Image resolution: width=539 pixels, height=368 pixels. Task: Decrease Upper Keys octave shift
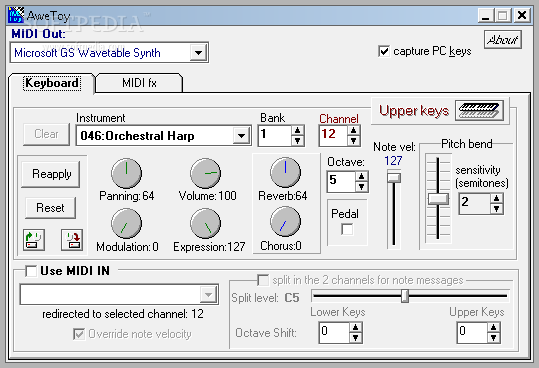(493, 337)
